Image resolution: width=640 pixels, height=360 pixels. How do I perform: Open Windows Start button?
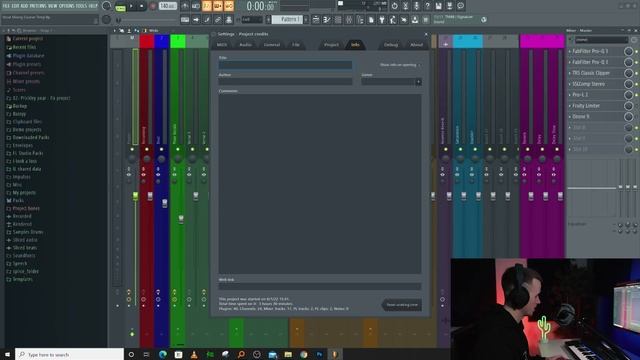coord(7,354)
